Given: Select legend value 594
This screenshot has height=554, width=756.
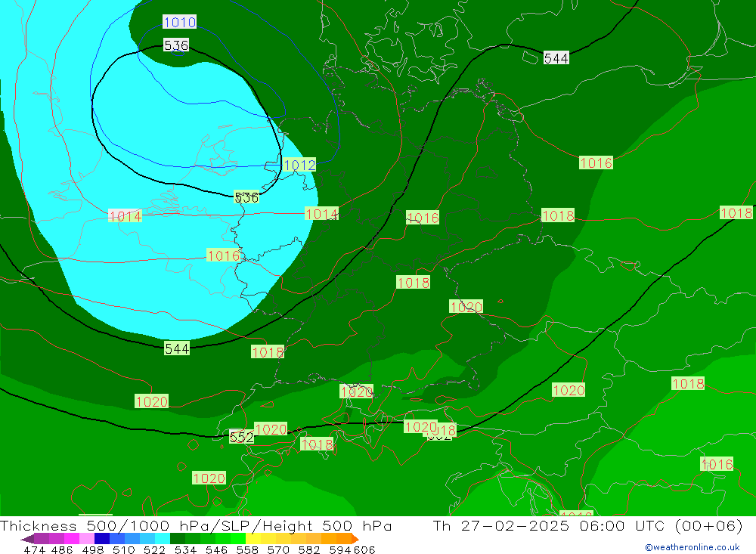Looking at the screenshot, I should point(340,549).
